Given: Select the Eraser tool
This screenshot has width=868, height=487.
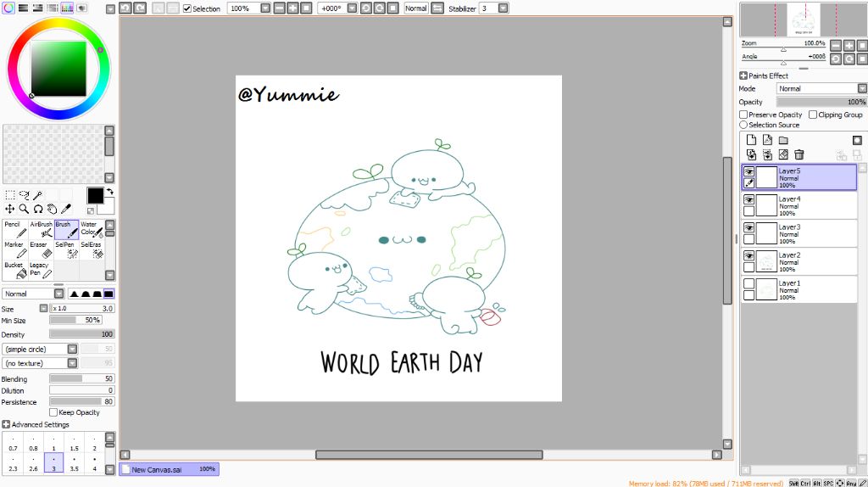Looking at the screenshot, I should 41,250.
